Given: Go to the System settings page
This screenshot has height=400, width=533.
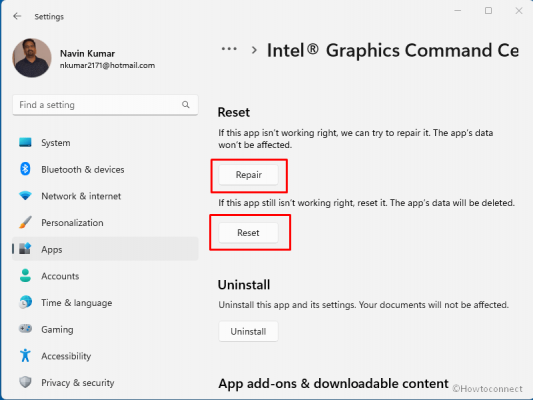Looking at the screenshot, I should 56,143.
